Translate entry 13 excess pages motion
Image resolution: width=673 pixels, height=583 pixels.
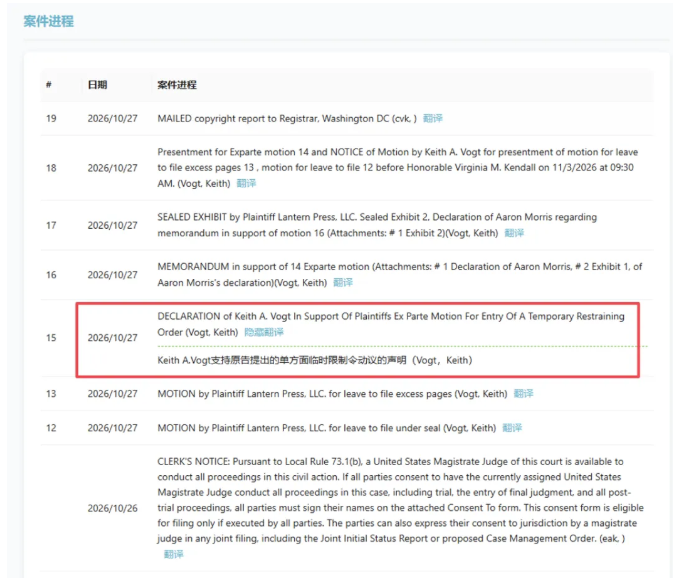523,394
